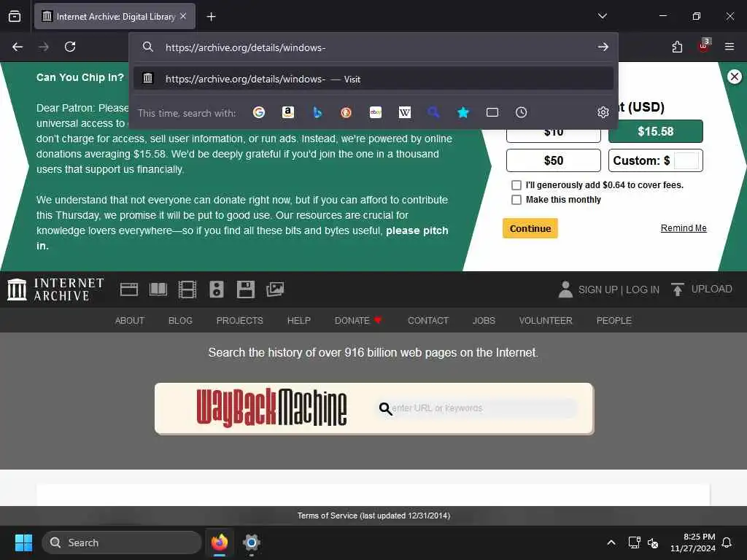
Task: Search this time with Amazon
Action: [287, 112]
